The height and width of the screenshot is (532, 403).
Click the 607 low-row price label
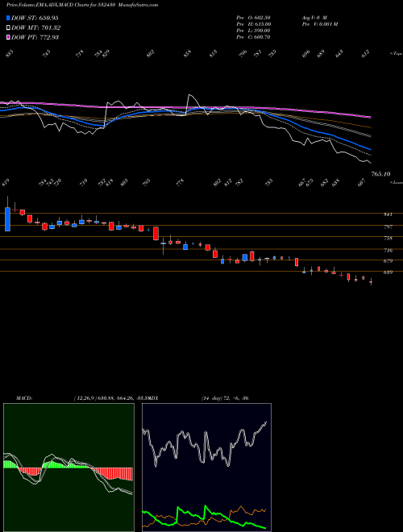pyautogui.click(x=362, y=182)
